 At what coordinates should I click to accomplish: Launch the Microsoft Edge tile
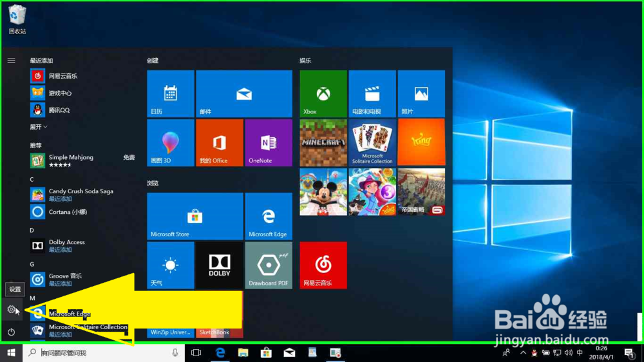(269, 216)
